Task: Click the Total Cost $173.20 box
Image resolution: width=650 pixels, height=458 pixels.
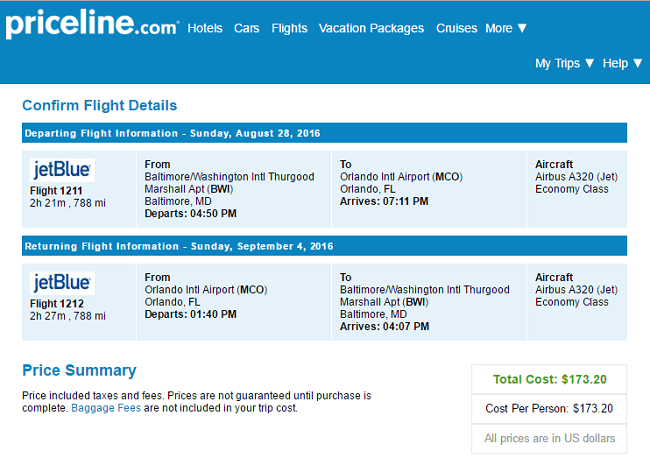Action: pyautogui.click(x=549, y=379)
